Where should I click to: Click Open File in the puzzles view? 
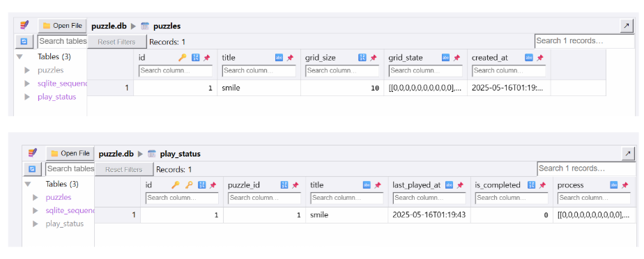[x=63, y=26]
